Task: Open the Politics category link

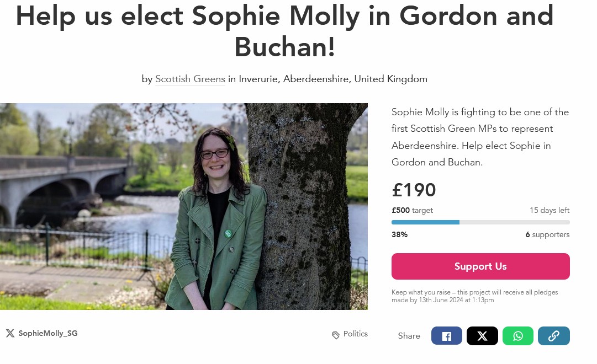Action: tap(355, 334)
